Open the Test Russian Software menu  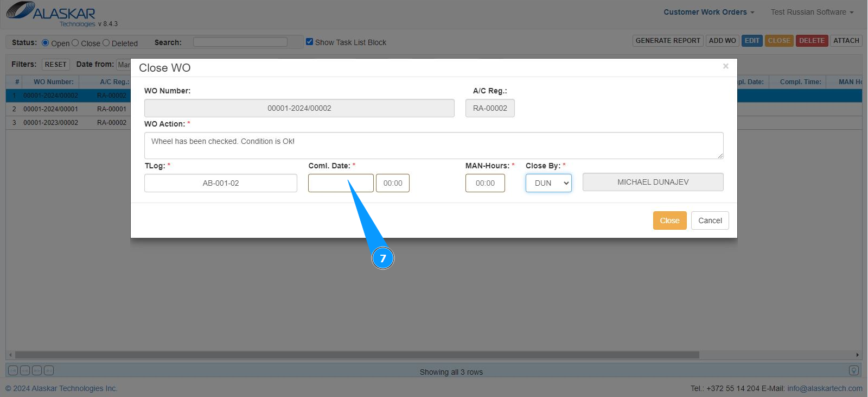click(812, 12)
